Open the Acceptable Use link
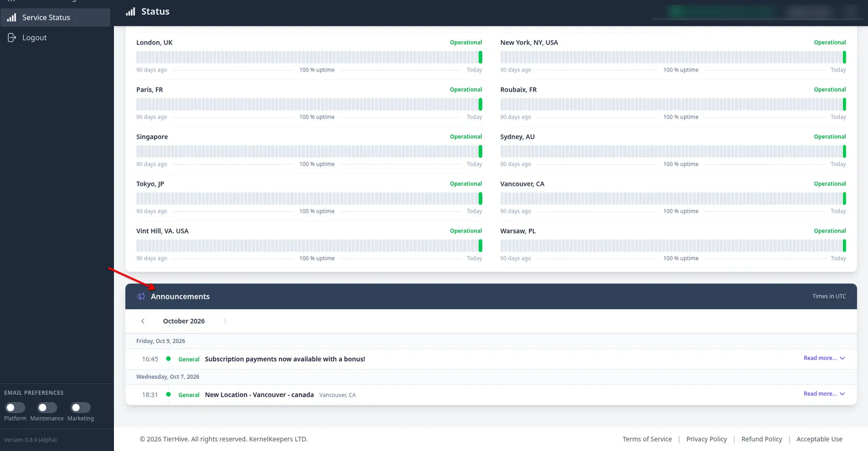868x451 pixels. coord(819,439)
